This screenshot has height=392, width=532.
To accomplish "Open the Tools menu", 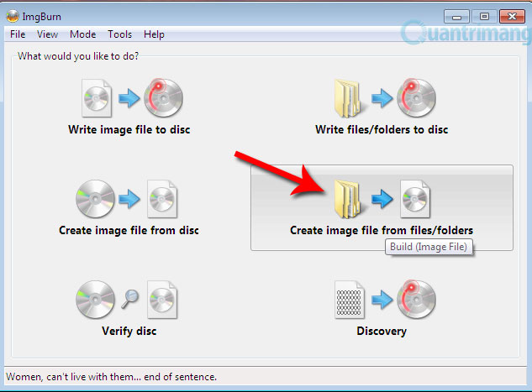I will tap(120, 34).
